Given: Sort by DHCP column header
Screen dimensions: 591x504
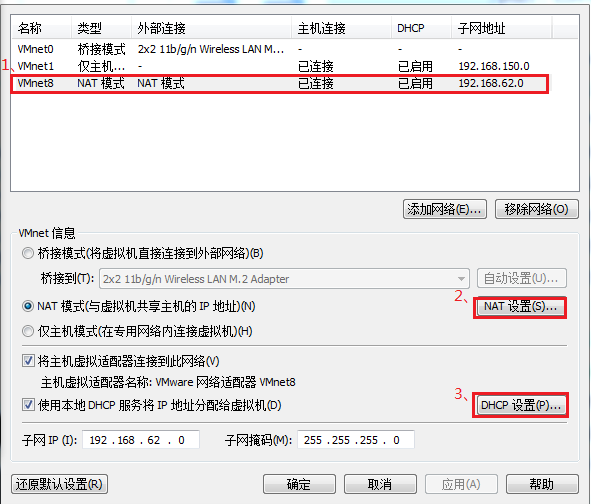Looking at the screenshot, I should pyautogui.click(x=421, y=28).
